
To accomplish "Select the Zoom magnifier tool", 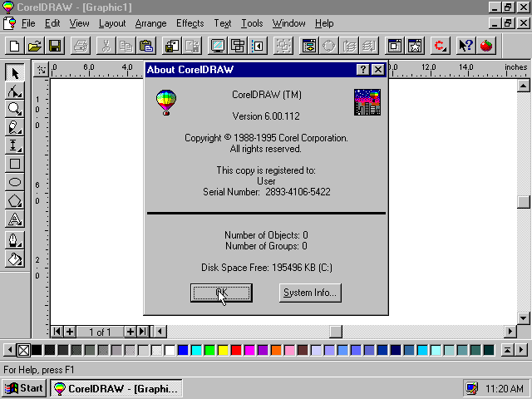I will tap(15, 109).
